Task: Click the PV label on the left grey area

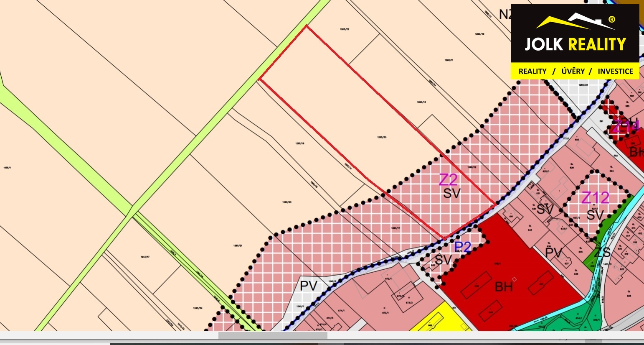Action: coord(309,286)
